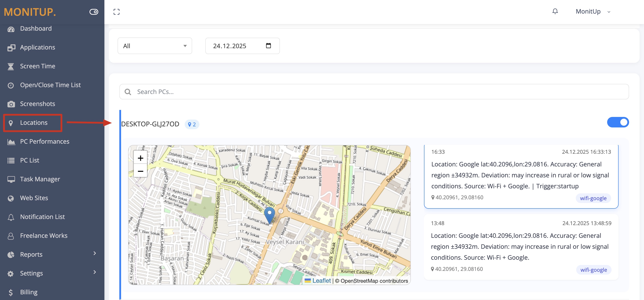Image resolution: width=644 pixels, height=300 pixels.
Task: Click the map zoom out button
Action: tap(140, 171)
